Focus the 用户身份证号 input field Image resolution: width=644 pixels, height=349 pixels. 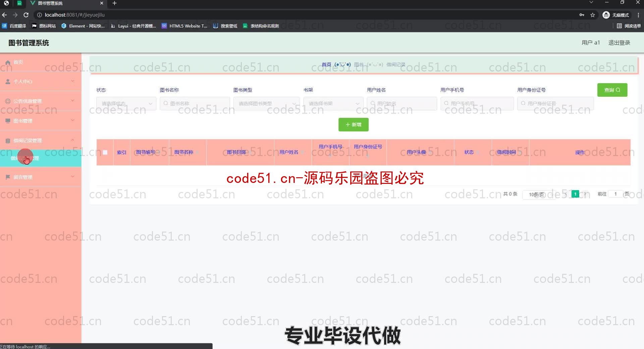(555, 103)
